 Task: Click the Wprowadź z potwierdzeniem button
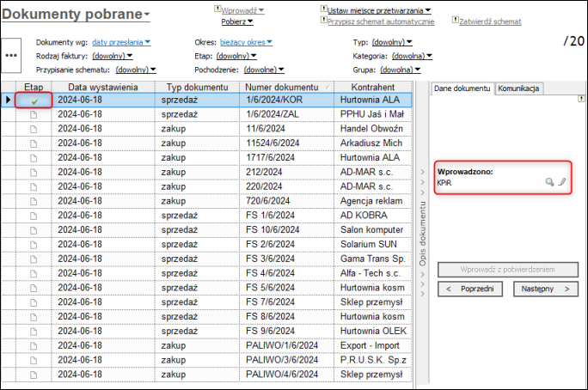tap(508, 270)
